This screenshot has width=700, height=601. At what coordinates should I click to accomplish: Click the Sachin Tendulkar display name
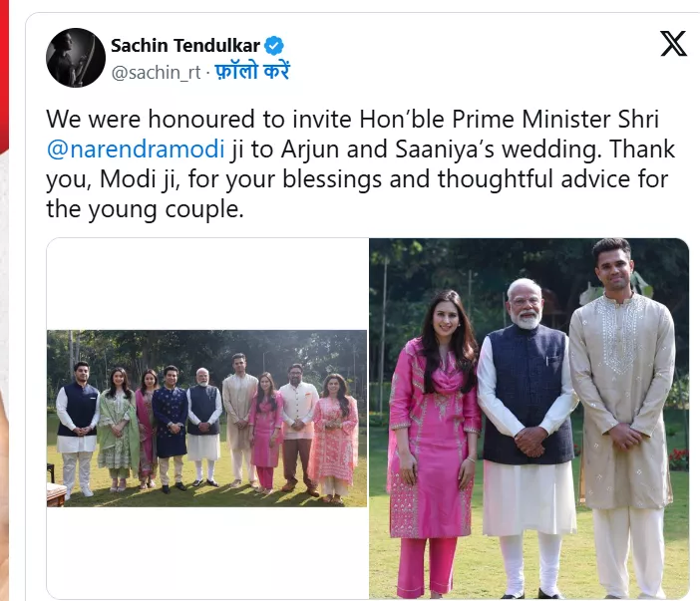[184, 46]
